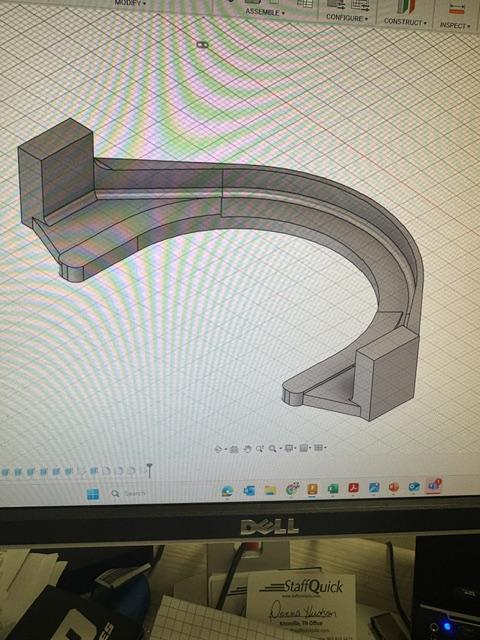Click the joint glyph on the canvas

pos(202,44)
